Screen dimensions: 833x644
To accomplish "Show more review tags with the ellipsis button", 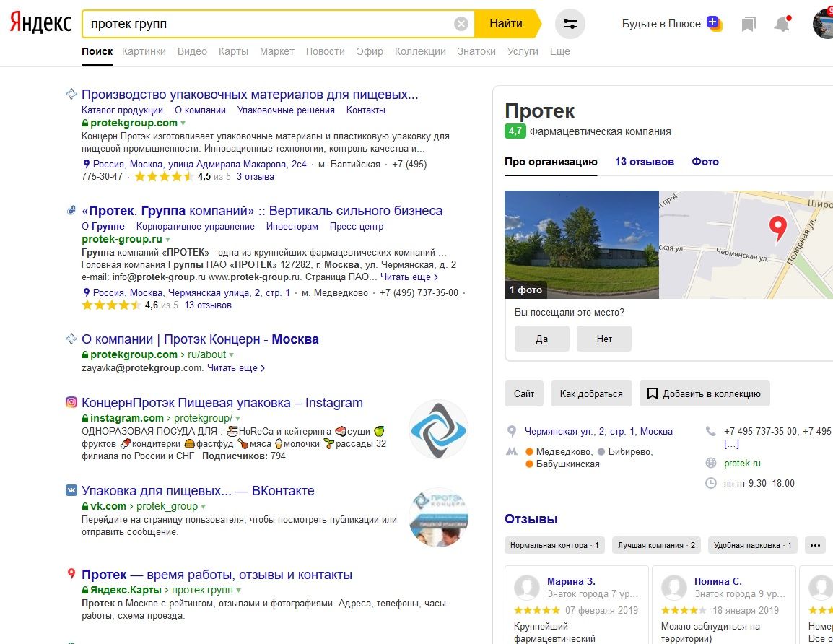I will 815,545.
